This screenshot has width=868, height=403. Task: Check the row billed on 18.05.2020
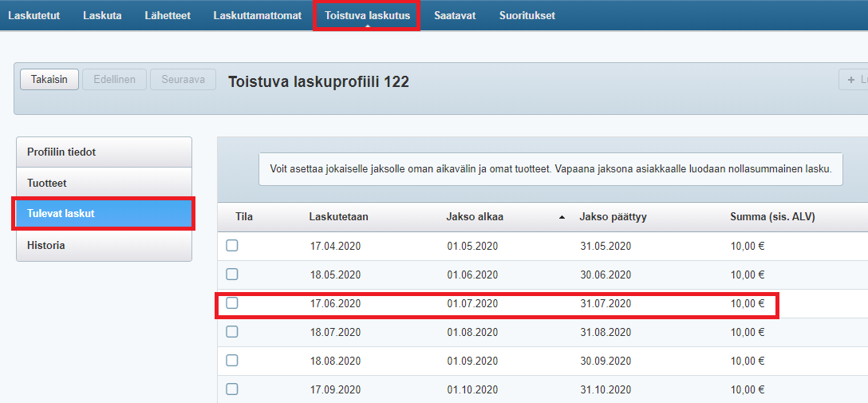tap(232, 275)
